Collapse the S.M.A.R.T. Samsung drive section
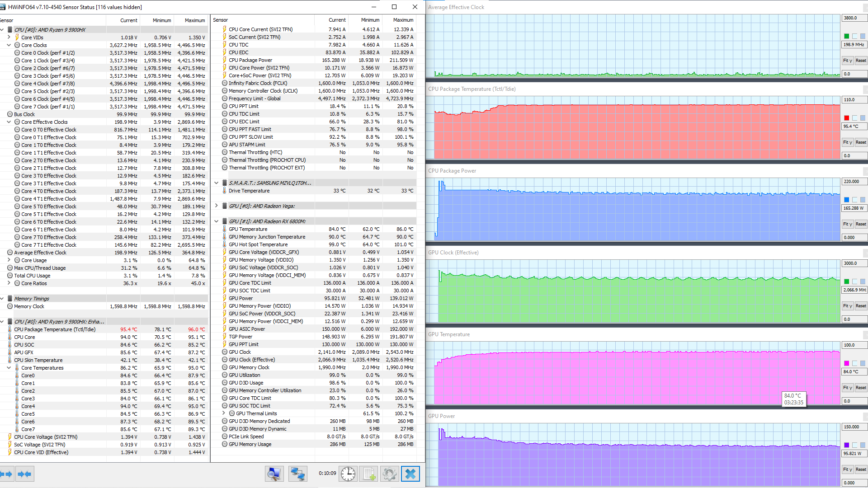Viewport: 868px width, 488px height. click(x=216, y=183)
